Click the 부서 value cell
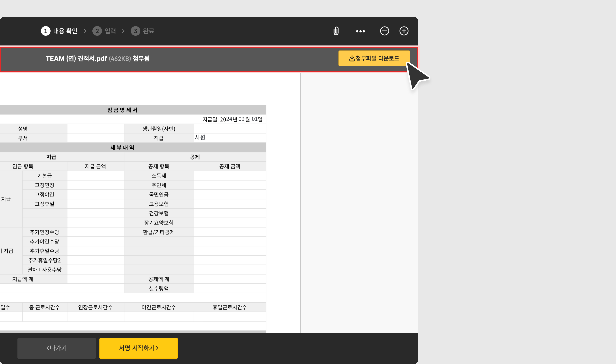The height and width of the screenshot is (364, 616). tap(95, 138)
